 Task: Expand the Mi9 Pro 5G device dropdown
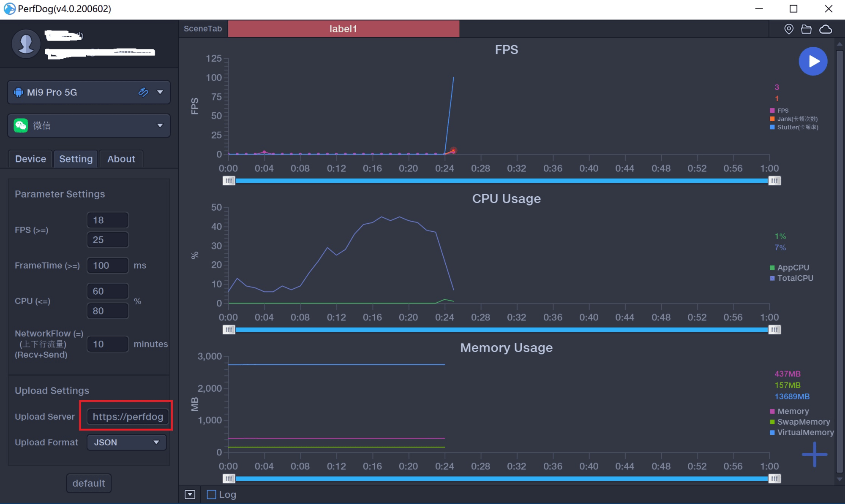pos(160,92)
